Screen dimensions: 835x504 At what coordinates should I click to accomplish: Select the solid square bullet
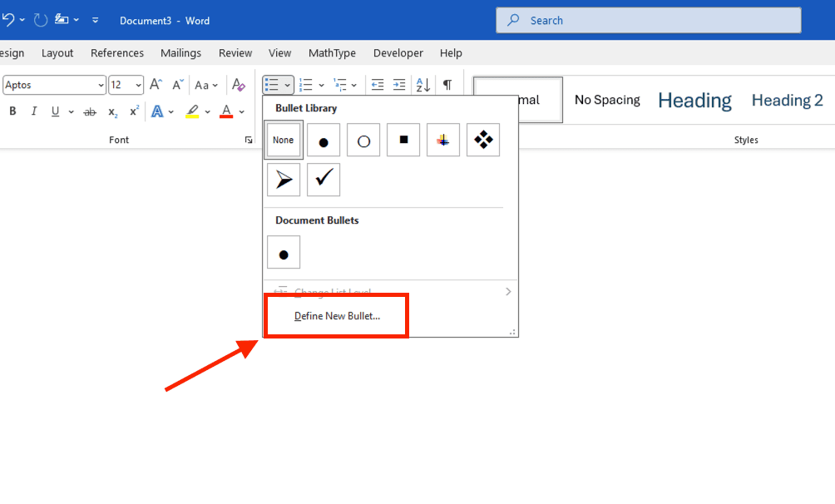(x=403, y=140)
